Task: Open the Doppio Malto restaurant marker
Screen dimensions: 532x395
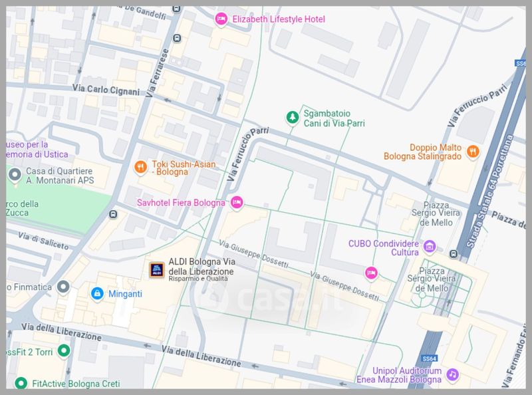Action: click(x=473, y=152)
